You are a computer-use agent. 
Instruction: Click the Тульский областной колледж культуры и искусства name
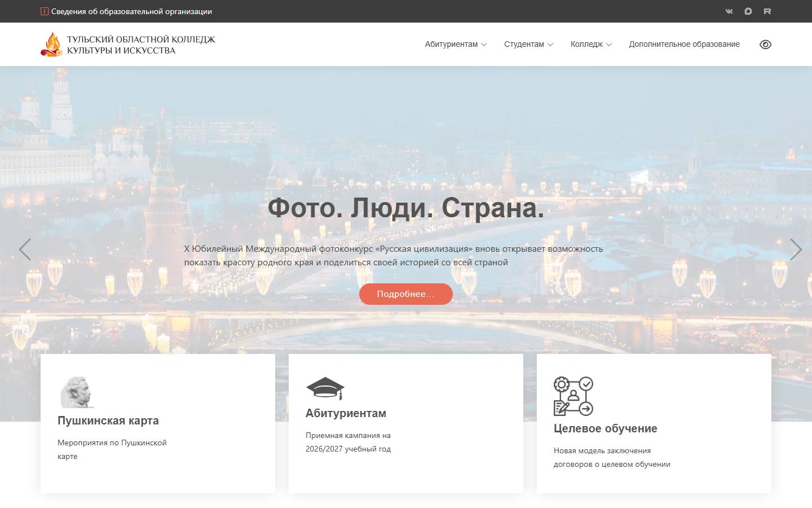click(x=141, y=45)
